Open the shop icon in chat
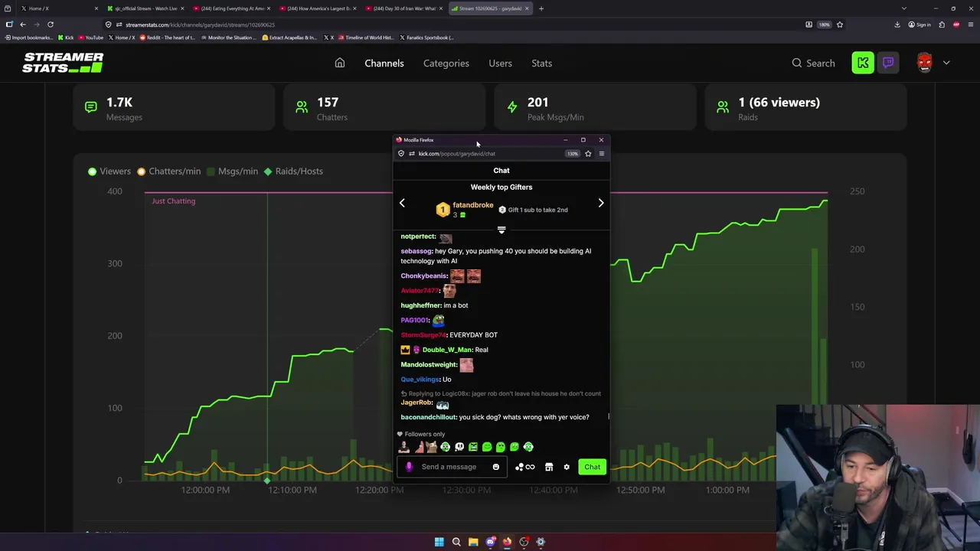 (x=549, y=467)
